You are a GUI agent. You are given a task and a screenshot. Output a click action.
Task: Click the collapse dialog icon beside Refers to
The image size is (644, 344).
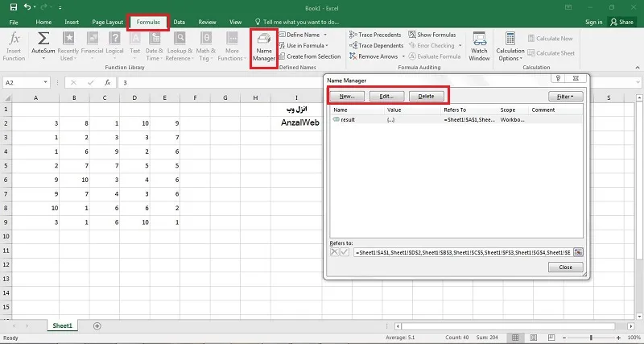[578, 252]
